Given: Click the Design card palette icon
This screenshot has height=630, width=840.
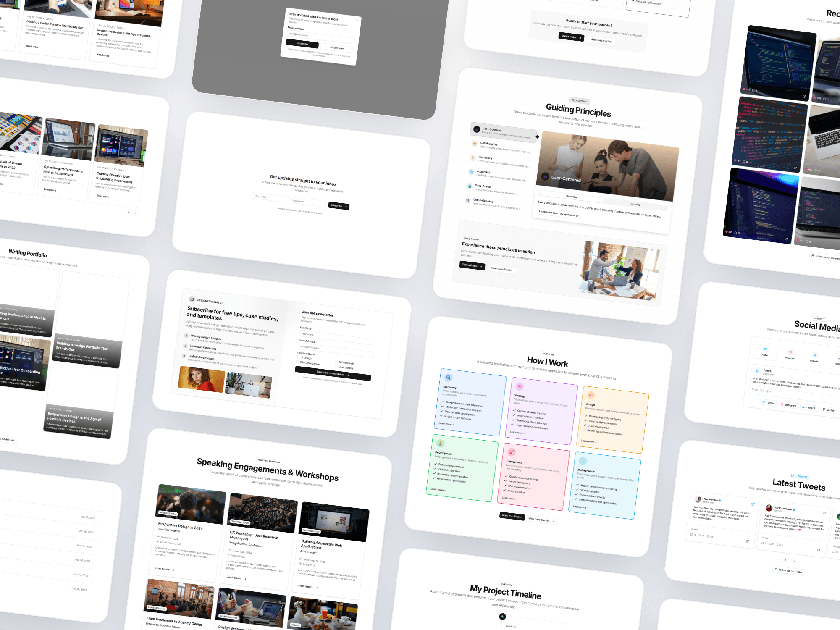Looking at the screenshot, I should 591,395.
